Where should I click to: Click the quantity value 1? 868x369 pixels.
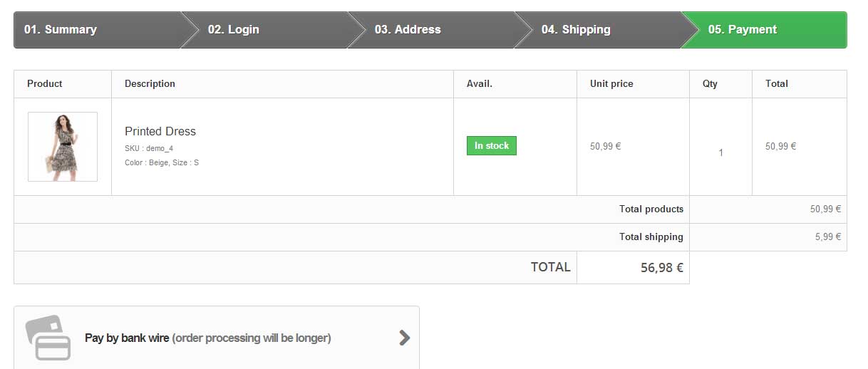(x=720, y=152)
